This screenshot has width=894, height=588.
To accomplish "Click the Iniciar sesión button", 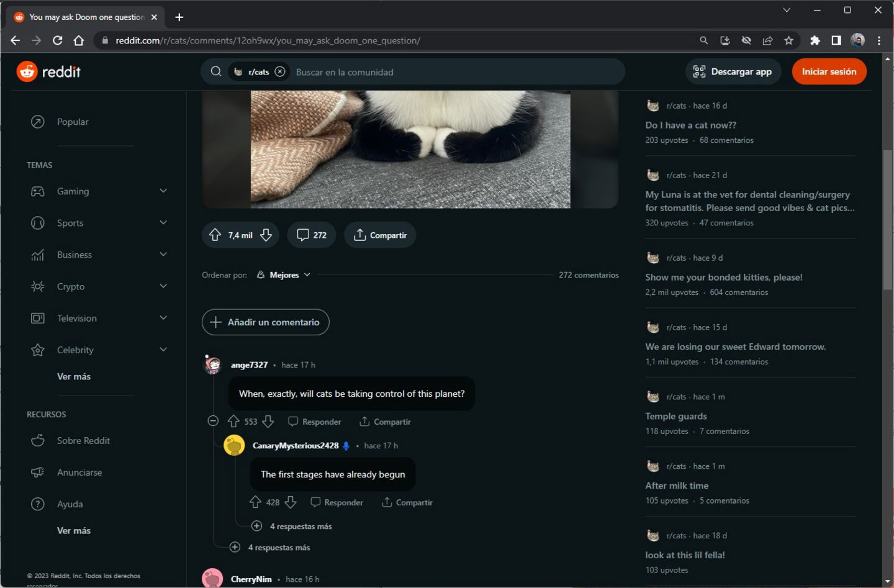I will pyautogui.click(x=829, y=72).
